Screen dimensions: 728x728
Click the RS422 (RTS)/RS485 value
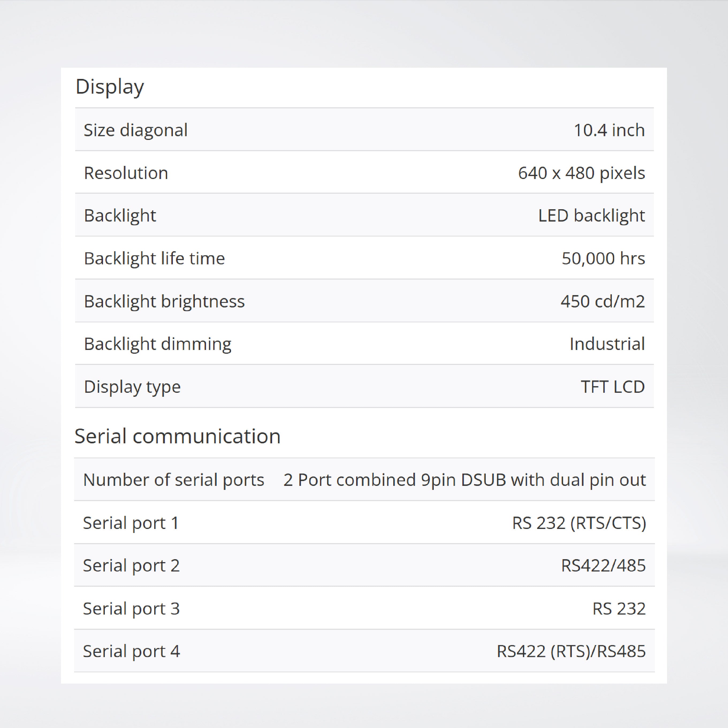coord(571,651)
